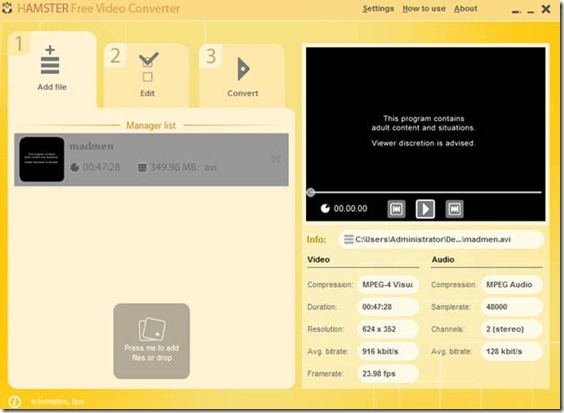Click the audio compression MPEG Audio value
Viewport: 564px width, 413px height.
512,285
